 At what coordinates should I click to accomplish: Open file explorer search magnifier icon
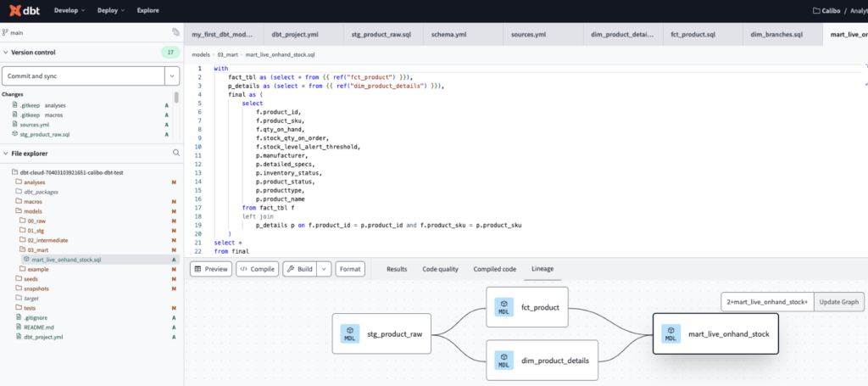[x=176, y=153]
